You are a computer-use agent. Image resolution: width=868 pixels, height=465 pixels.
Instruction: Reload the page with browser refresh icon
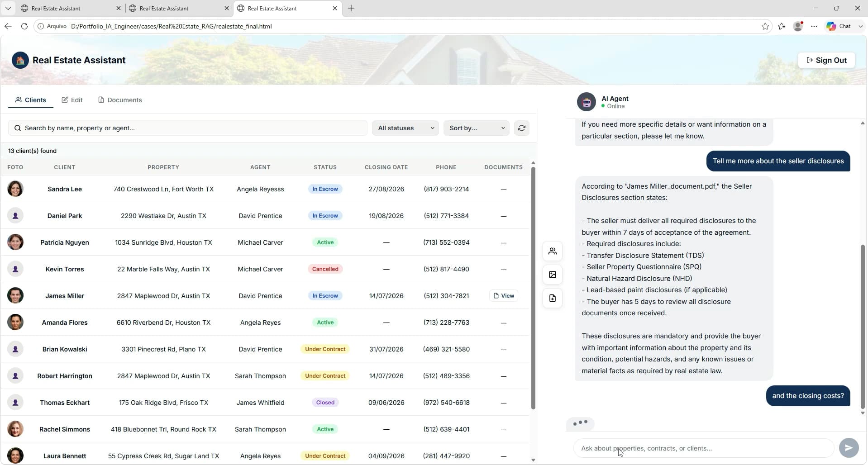pos(24,26)
